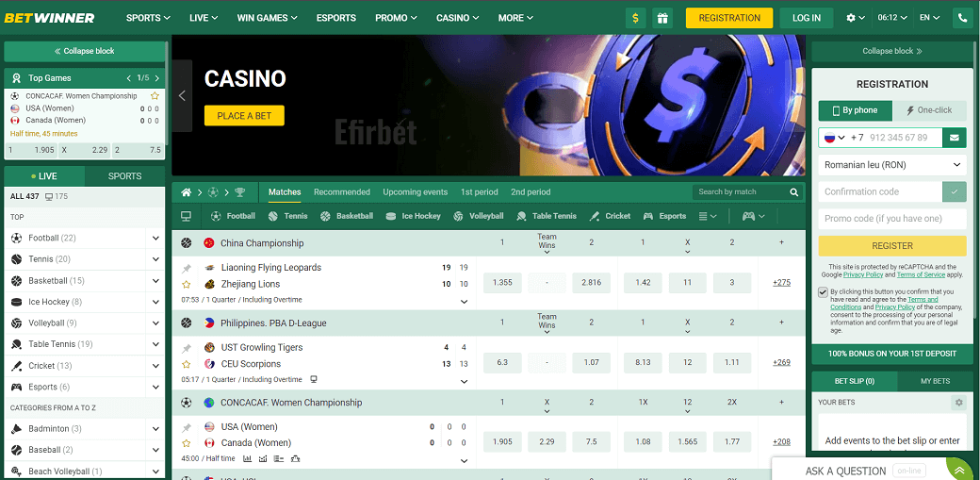Image resolution: width=980 pixels, height=480 pixels.
Task: Open statistics chart icon for USA-Canada match
Action: [248, 458]
